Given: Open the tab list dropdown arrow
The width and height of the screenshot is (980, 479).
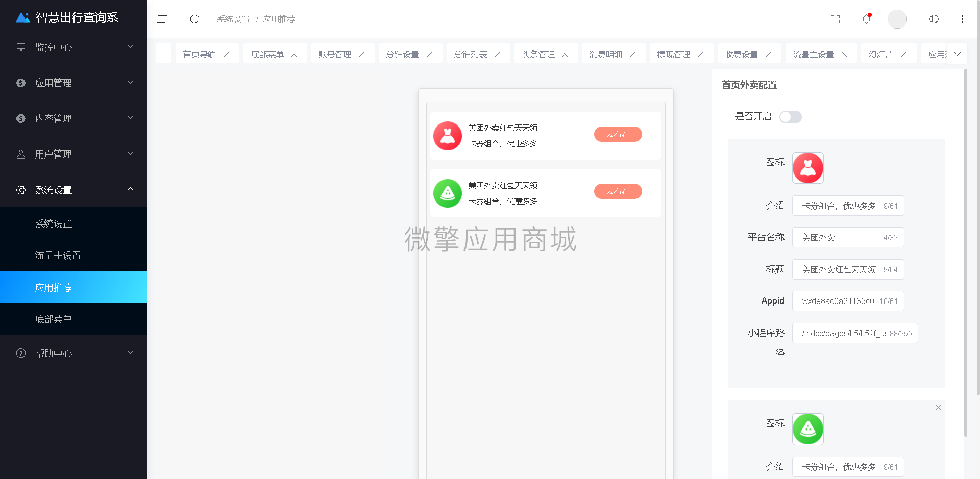Looking at the screenshot, I should tap(957, 54).
